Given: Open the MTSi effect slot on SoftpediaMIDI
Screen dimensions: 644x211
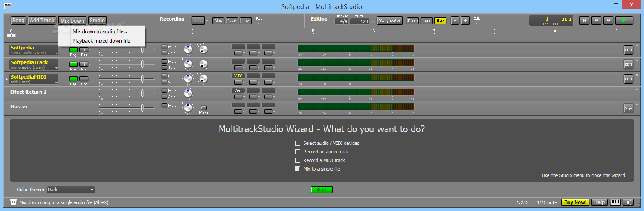Looking at the screenshot, I should point(238,76).
